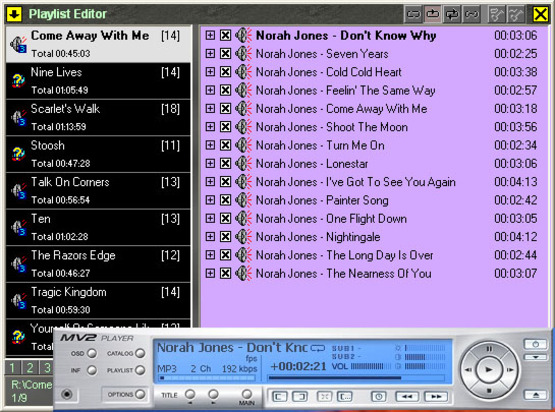The image size is (555, 412).
Task: Open playlist page tab 2
Action: [x=30, y=368]
